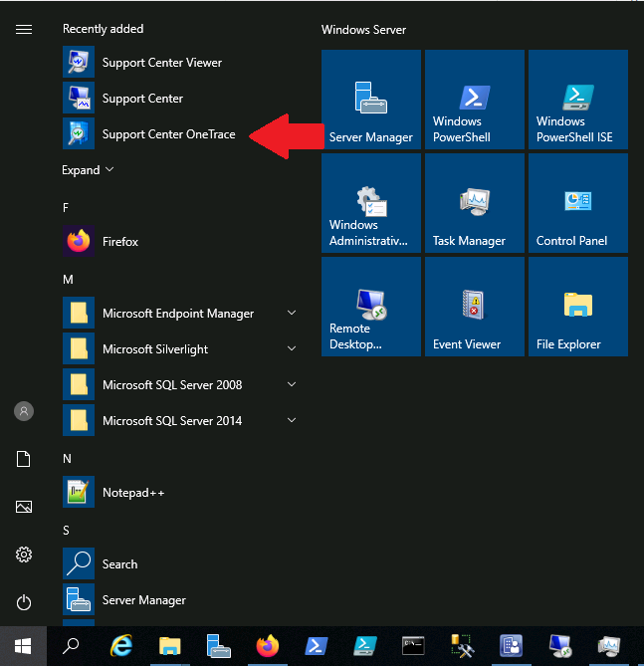Open the File Explorer tile

577,307
